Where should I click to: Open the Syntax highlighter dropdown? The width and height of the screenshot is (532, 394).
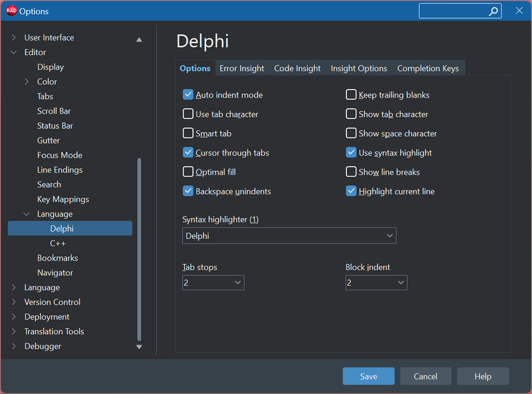point(289,236)
